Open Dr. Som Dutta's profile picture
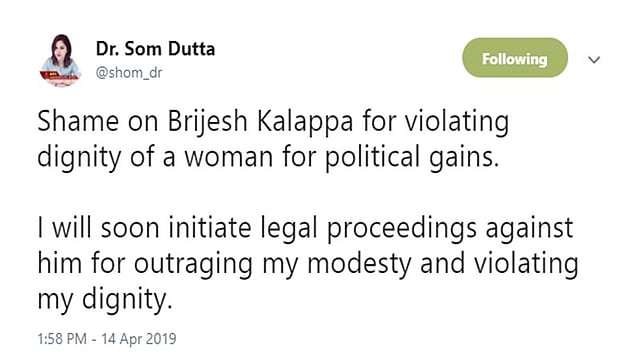The image size is (640, 362). [x=60, y=60]
